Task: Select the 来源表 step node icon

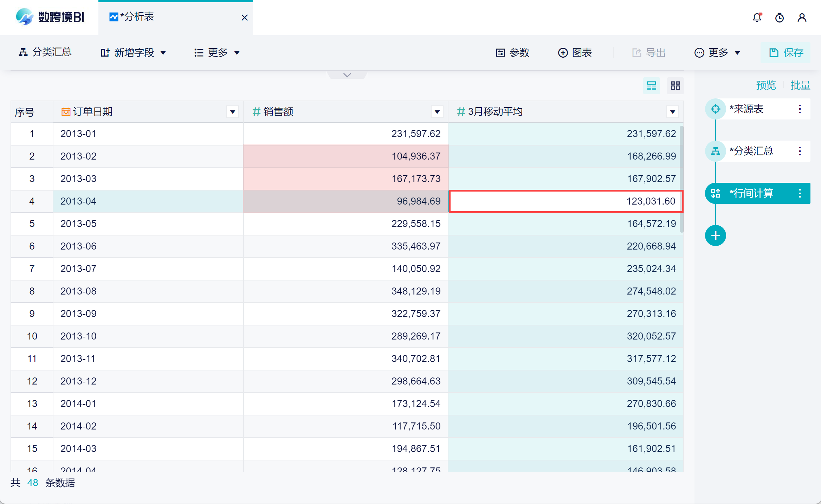Action: (x=715, y=109)
